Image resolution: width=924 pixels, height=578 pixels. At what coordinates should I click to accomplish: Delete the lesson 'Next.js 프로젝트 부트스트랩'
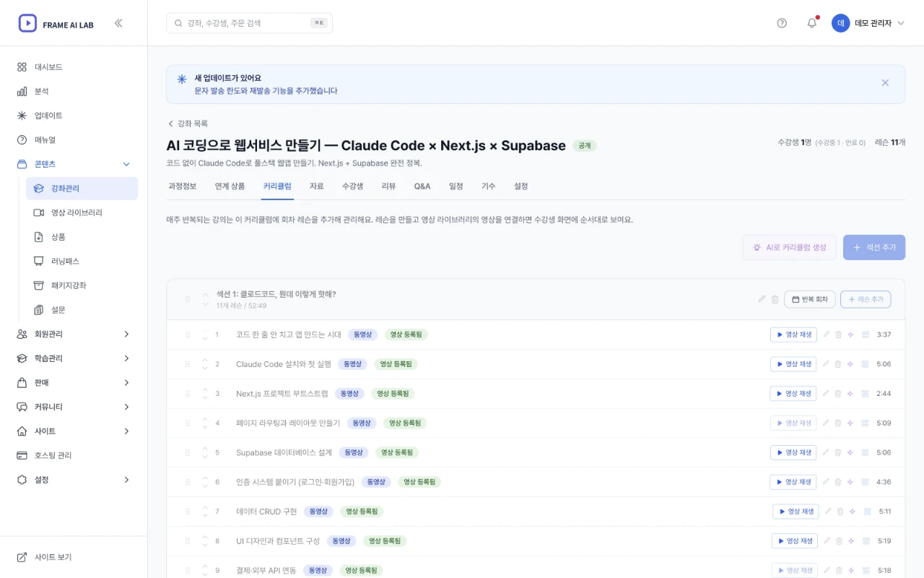[838, 394]
